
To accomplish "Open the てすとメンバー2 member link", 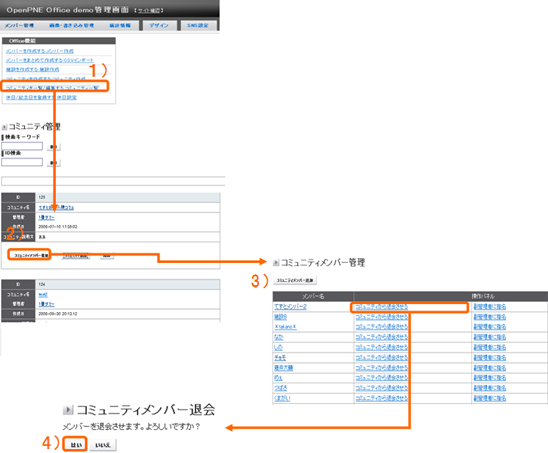I will pos(290,307).
